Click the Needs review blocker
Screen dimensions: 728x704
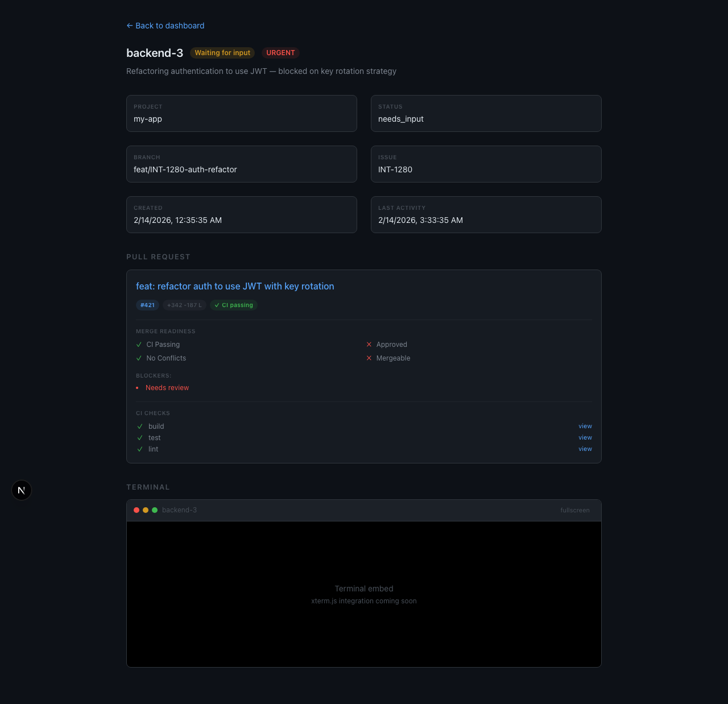[167, 388]
